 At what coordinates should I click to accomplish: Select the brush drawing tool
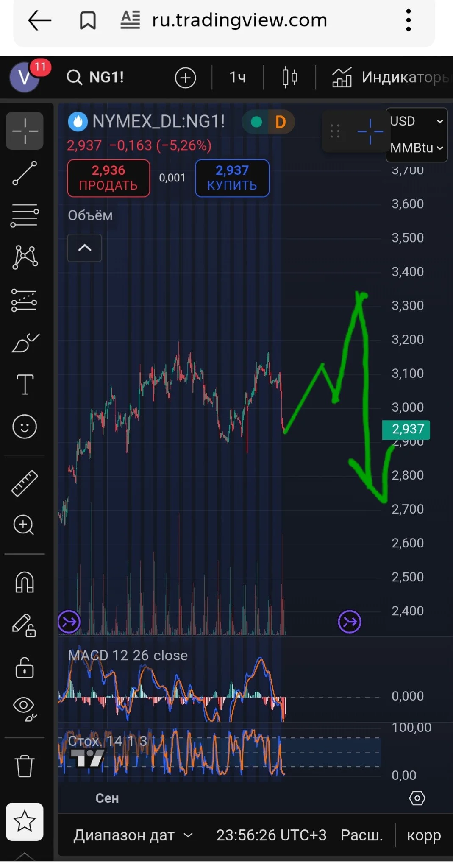click(25, 343)
